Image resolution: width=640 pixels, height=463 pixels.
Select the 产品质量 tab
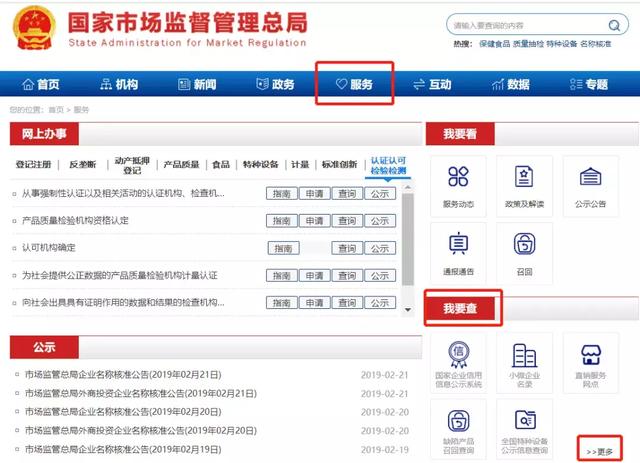(x=181, y=165)
